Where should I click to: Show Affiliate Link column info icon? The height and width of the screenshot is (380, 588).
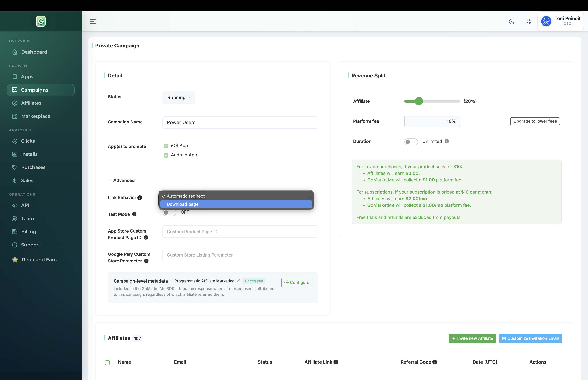click(x=336, y=362)
